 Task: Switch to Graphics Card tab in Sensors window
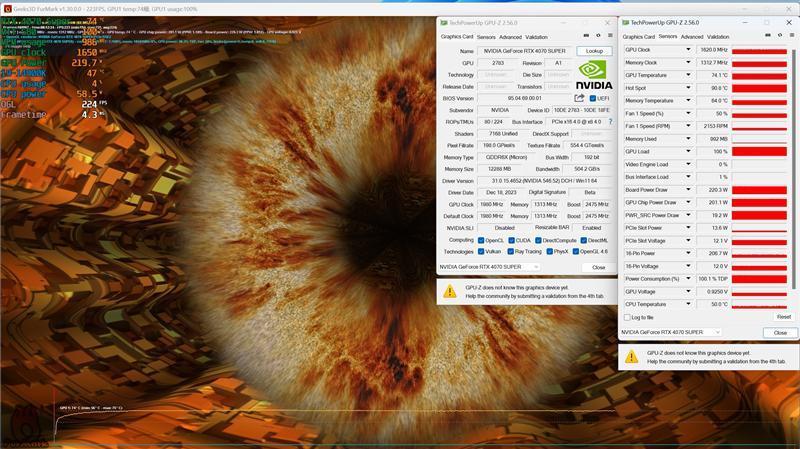point(638,37)
